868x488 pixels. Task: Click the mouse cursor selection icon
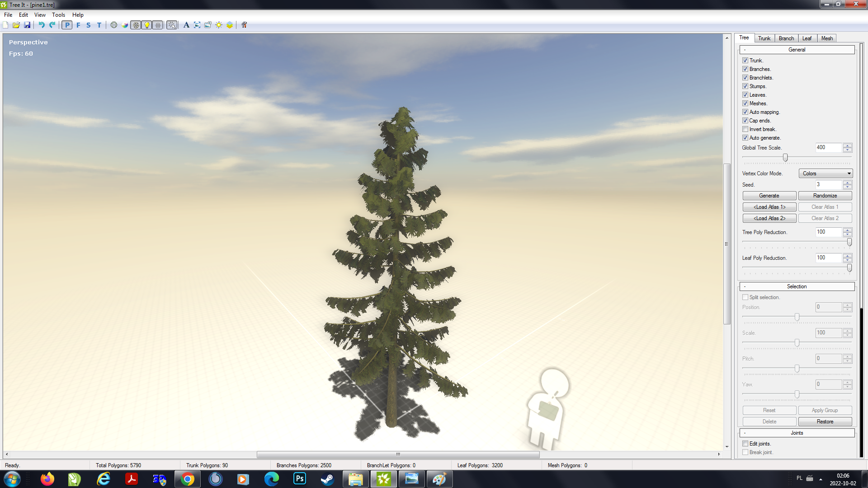[x=172, y=25]
